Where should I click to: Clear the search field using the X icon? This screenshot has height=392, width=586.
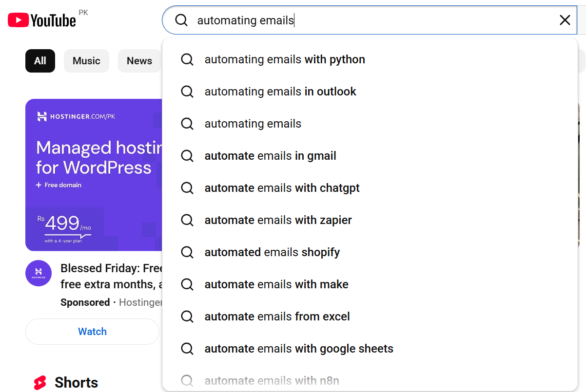(x=565, y=20)
